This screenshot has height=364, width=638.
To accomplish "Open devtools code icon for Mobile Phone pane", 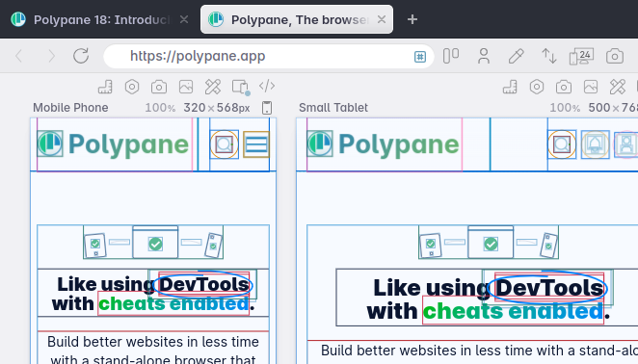I will [x=267, y=87].
